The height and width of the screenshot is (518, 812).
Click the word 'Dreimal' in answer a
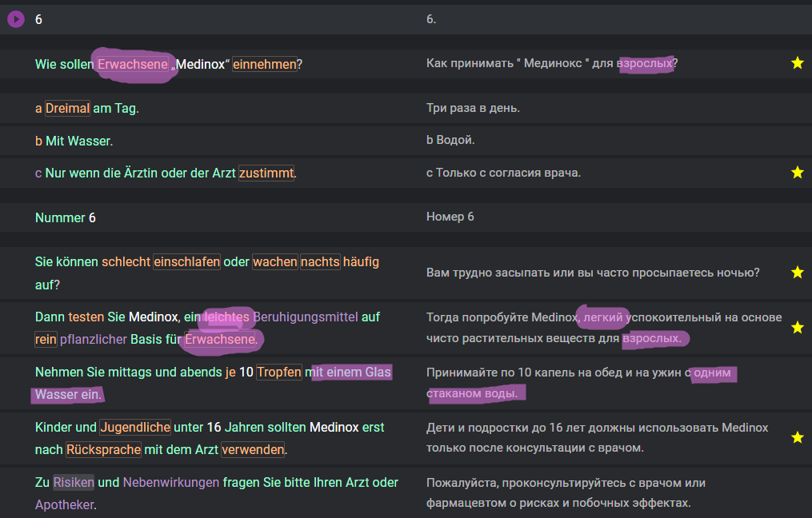pos(67,108)
